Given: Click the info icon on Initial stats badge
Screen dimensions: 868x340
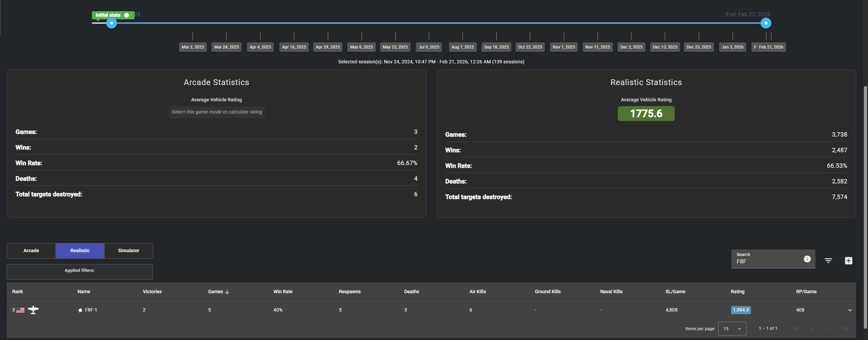Looking at the screenshot, I should [x=126, y=15].
